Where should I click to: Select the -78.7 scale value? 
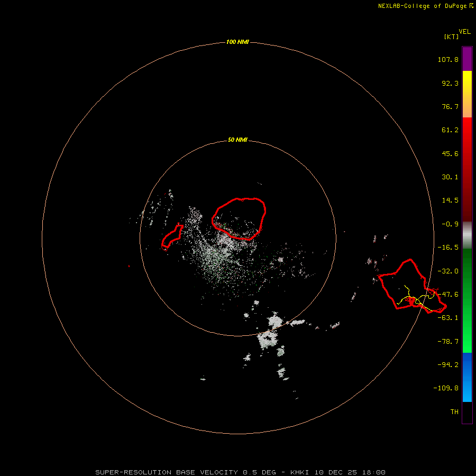point(448,342)
